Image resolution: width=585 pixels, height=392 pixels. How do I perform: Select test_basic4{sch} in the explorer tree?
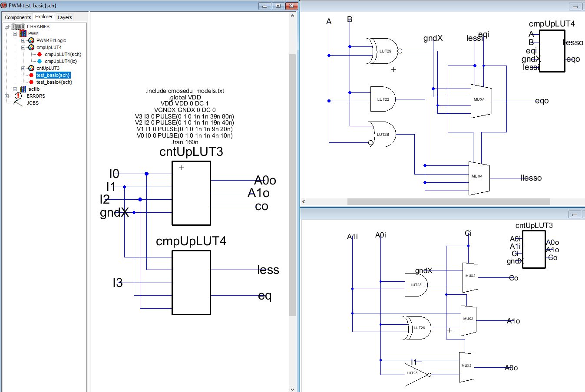click(x=54, y=82)
